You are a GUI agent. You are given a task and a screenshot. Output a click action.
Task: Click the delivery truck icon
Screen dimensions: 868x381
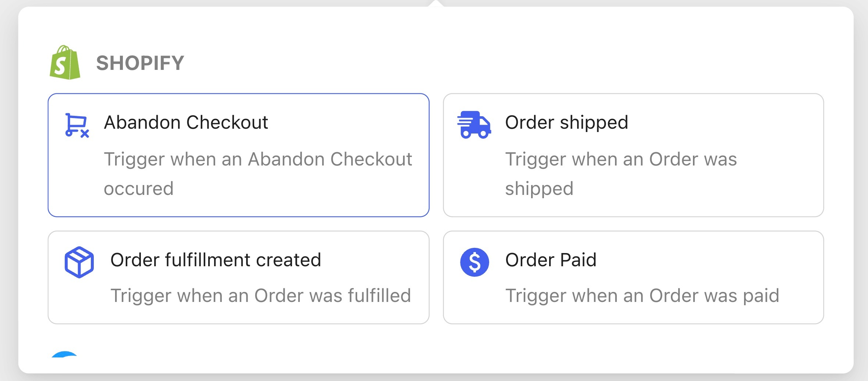pos(474,125)
